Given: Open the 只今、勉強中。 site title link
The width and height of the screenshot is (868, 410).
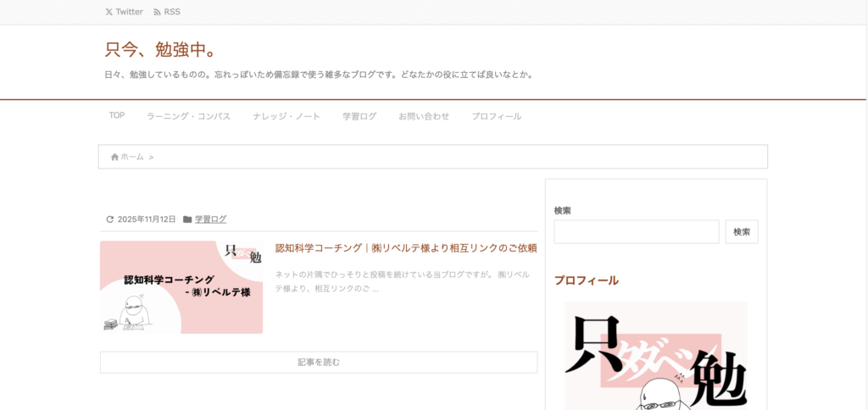Looking at the screenshot, I should tap(159, 50).
